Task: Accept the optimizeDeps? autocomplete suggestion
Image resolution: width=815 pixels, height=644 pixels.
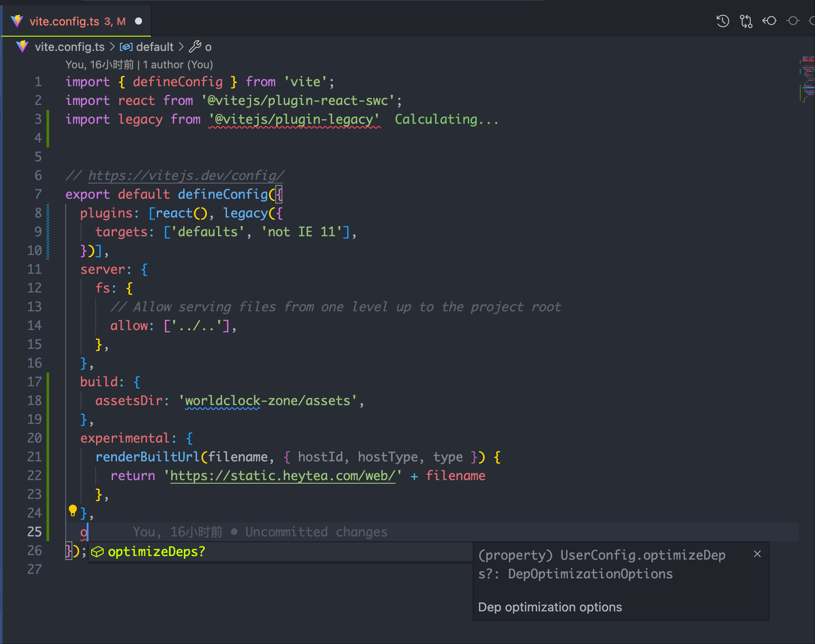Action: 281,552
